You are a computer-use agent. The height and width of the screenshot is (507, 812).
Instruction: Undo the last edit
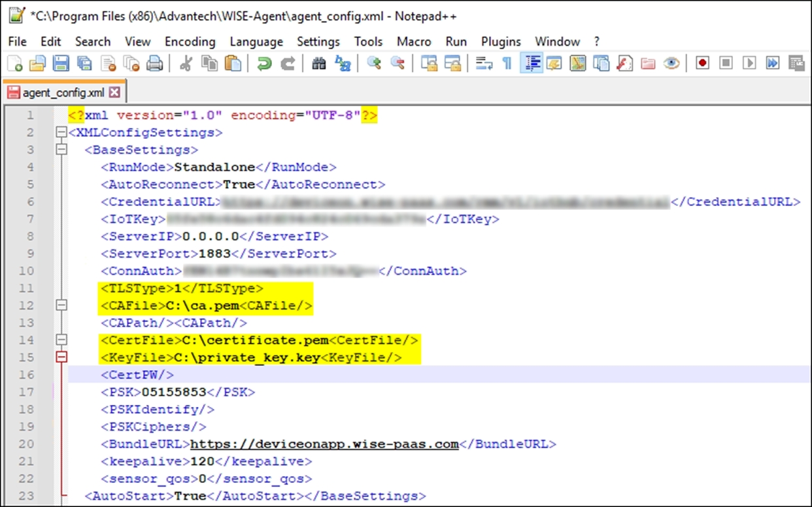[x=264, y=63]
